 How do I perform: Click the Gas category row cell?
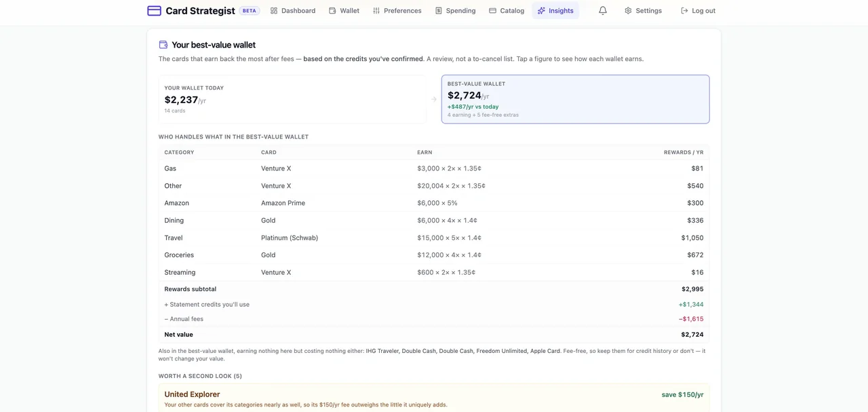(170, 168)
